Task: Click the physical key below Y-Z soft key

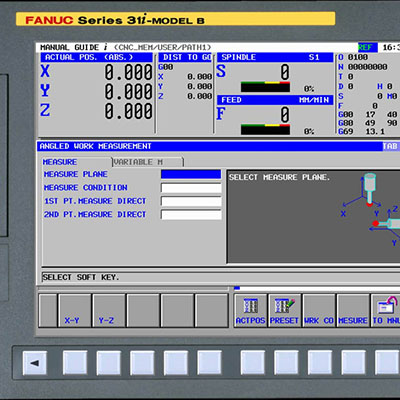Action: click(x=109, y=363)
